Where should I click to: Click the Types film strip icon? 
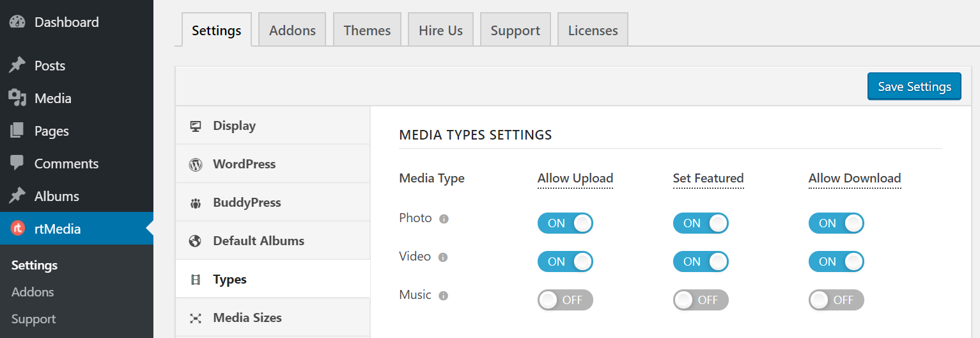tap(196, 280)
